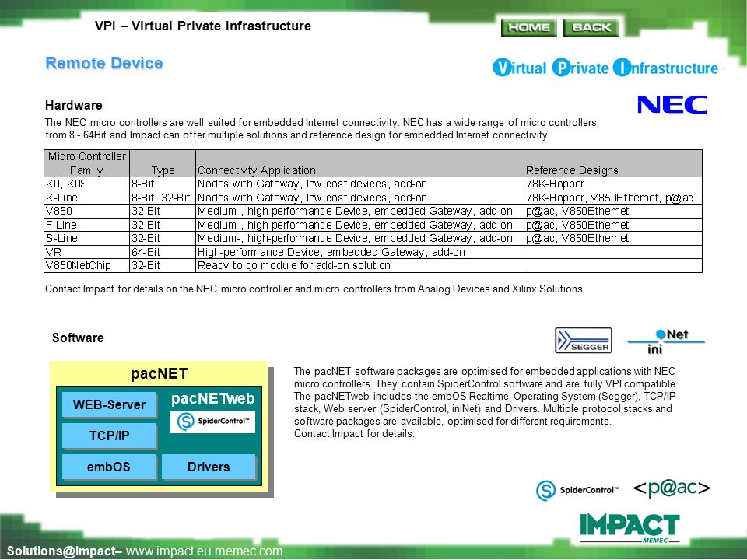Image resolution: width=747 pixels, height=560 pixels.
Task: Click the SEGGER logo
Action: tap(583, 341)
